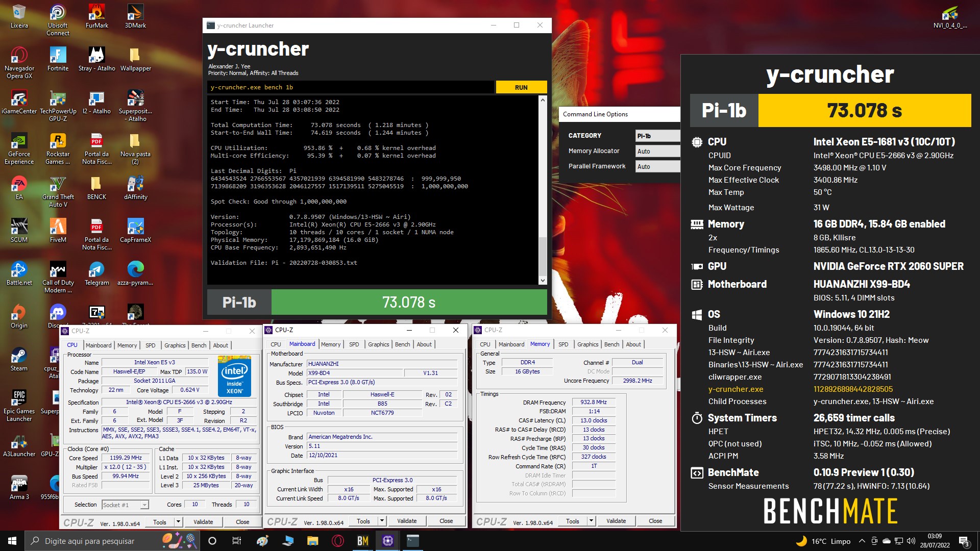Open Category Pi-1b dropdown
This screenshot has width=980, height=551.
pyautogui.click(x=657, y=136)
